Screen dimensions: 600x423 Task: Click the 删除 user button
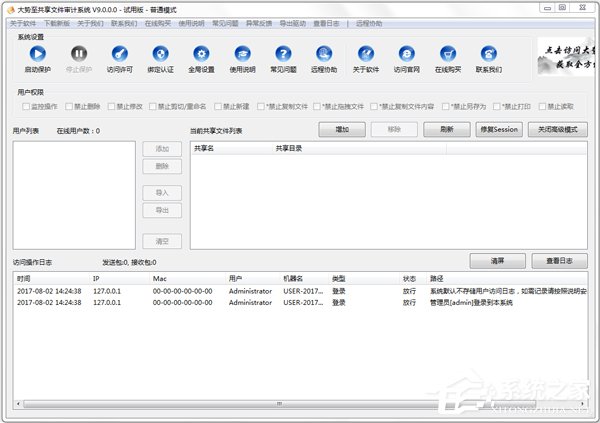pos(162,166)
